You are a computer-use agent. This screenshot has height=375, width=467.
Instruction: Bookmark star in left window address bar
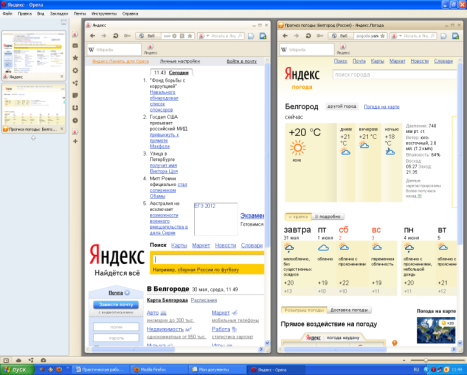190,36
